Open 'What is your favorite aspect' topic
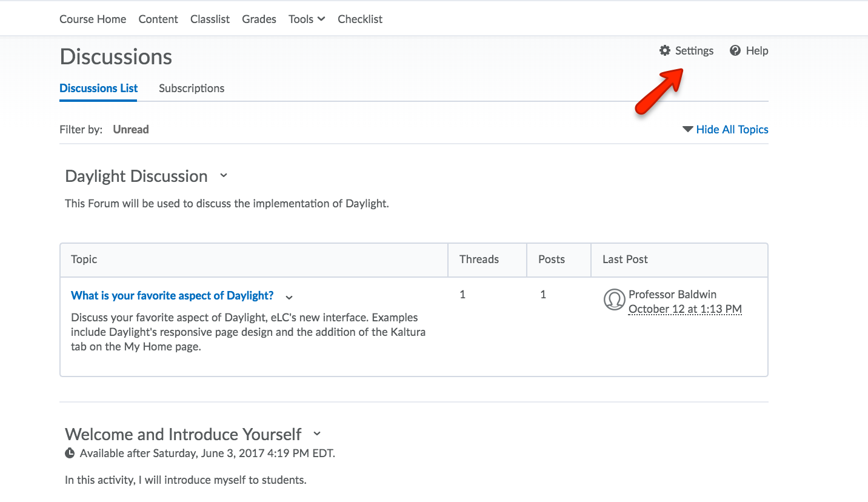This screenshot has width=868, height=502. 172,295
